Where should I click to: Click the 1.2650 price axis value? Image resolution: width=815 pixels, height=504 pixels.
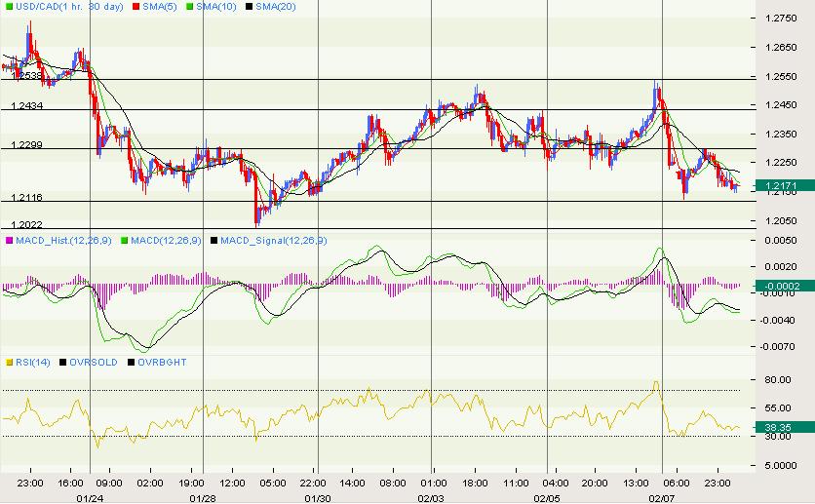(x=781, y=48)
